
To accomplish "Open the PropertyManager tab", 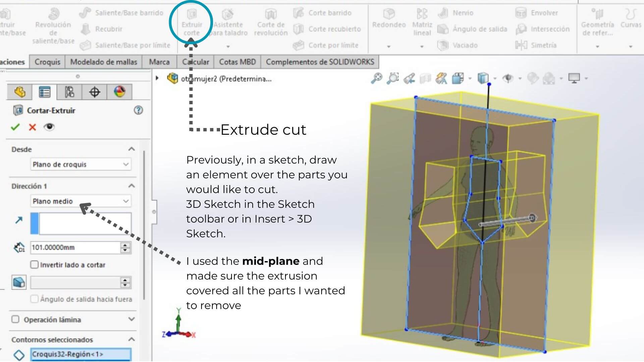I will tap(44, 92).
